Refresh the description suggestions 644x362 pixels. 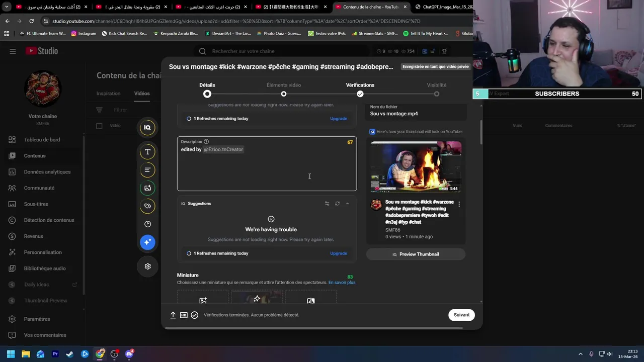point(337,204)
